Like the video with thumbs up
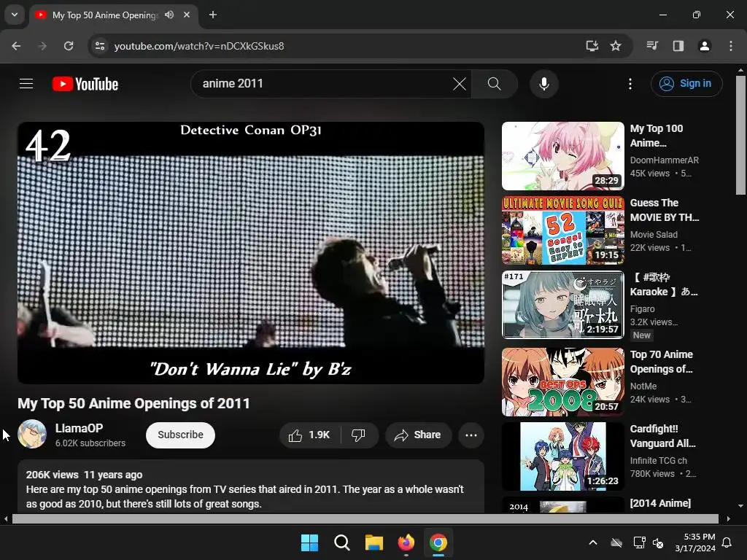 [x=309, y=435]
